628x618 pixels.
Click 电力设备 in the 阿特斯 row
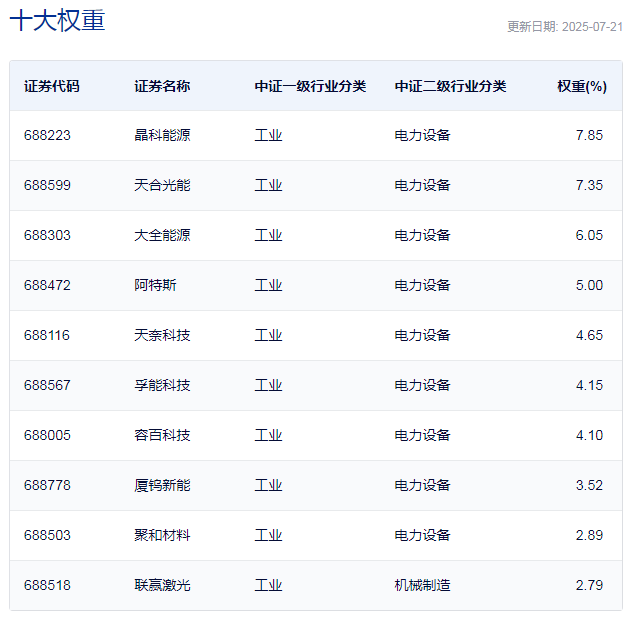click(422, 286)
